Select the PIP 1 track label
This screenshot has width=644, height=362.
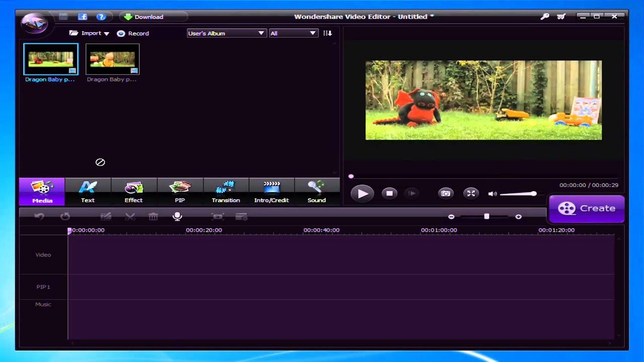point(43,287)
